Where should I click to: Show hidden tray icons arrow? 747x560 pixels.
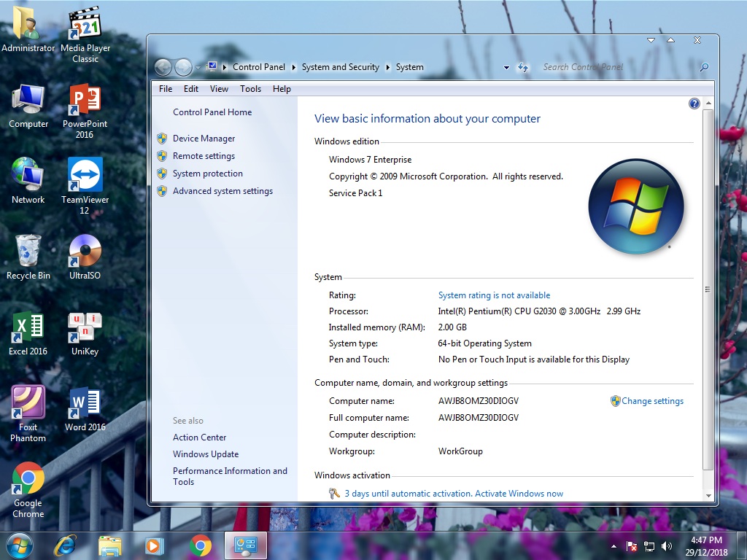click(x=614, y=547)
